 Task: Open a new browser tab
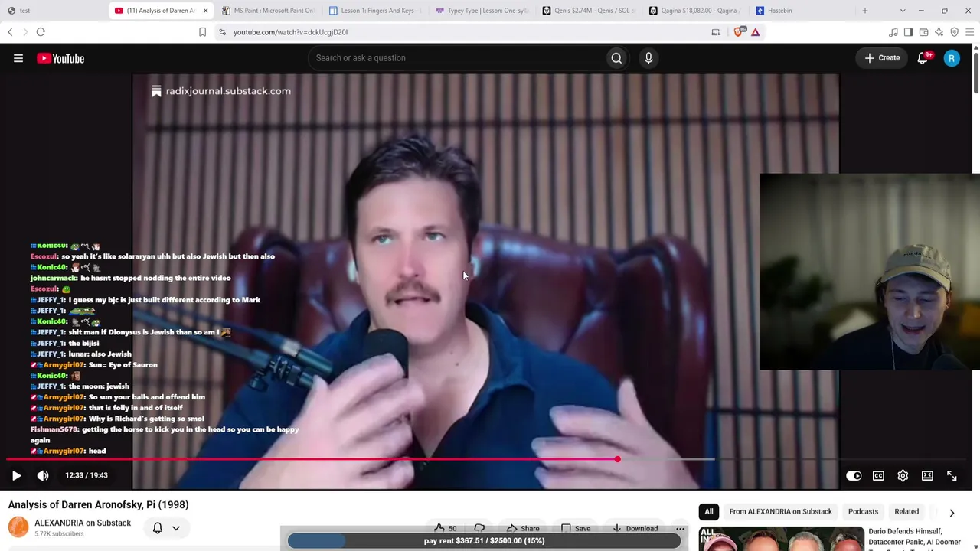865,11
